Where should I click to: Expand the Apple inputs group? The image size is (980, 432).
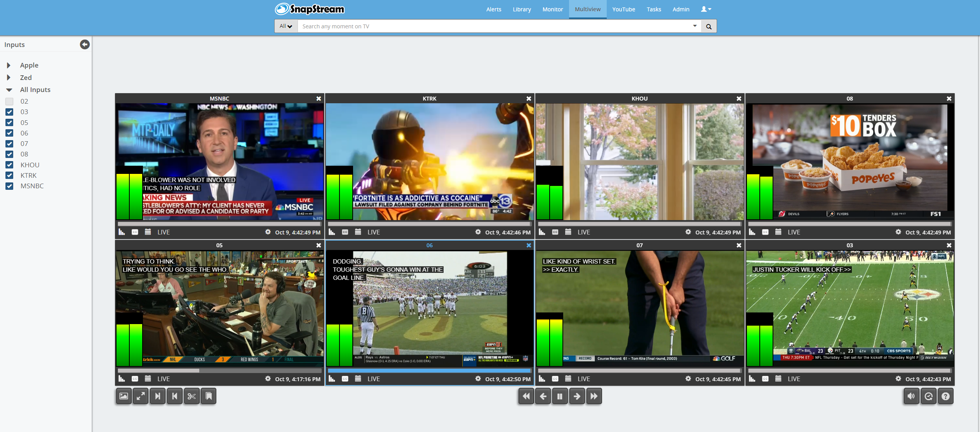tap(9, 65)
